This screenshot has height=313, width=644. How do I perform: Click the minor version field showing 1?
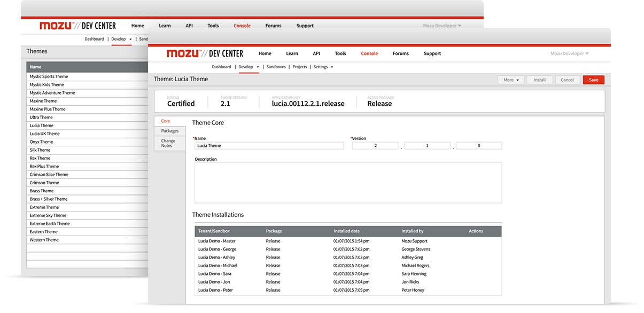click(x=427, y=145)
